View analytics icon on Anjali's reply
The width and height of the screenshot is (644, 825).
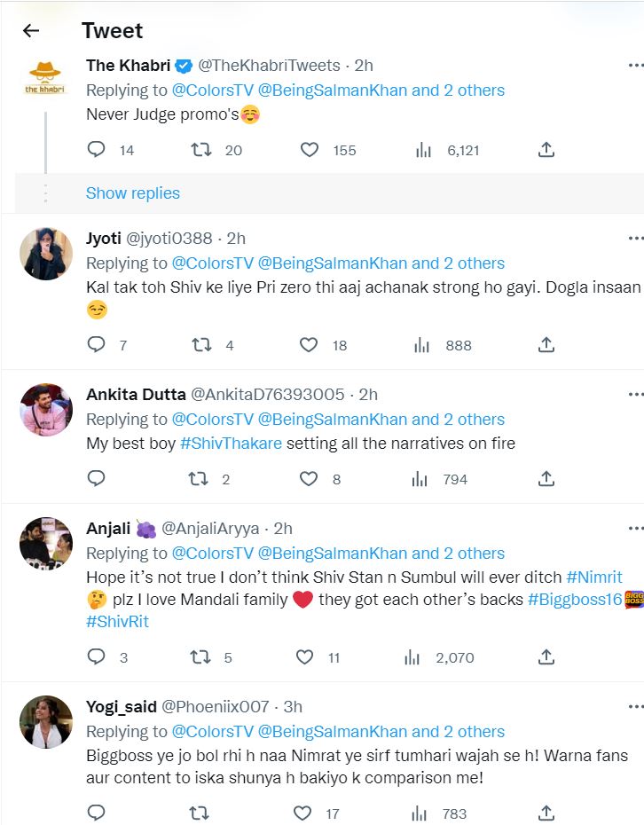point(412,657)
